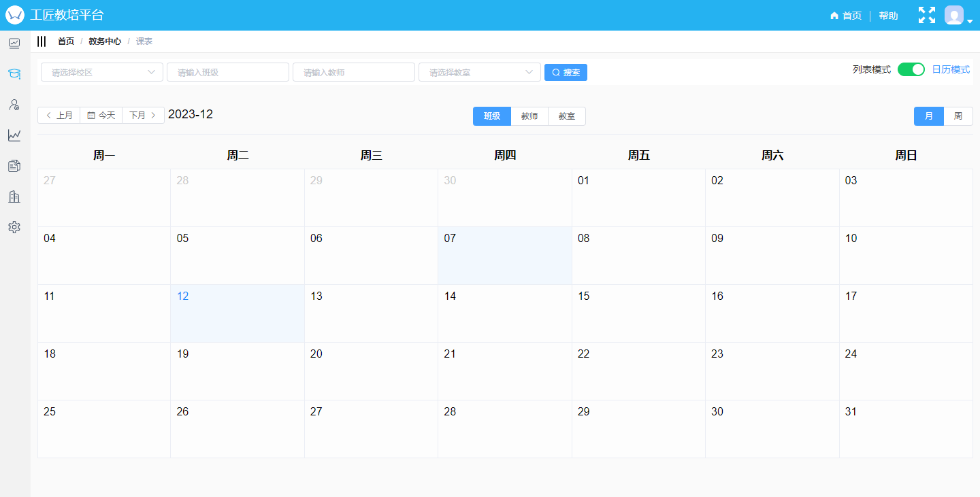Collapse sidebar using the three-bar icon

click(42, 41)
